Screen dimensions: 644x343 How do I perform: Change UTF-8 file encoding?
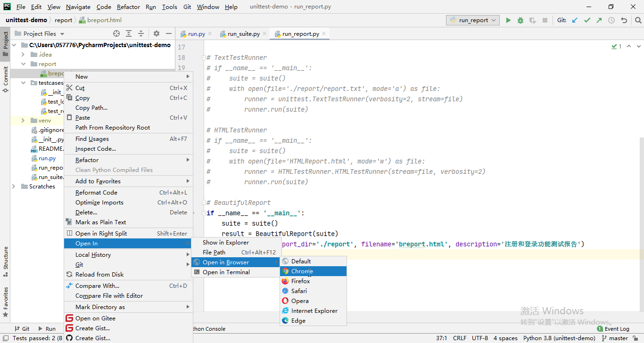tap(480, 338)
